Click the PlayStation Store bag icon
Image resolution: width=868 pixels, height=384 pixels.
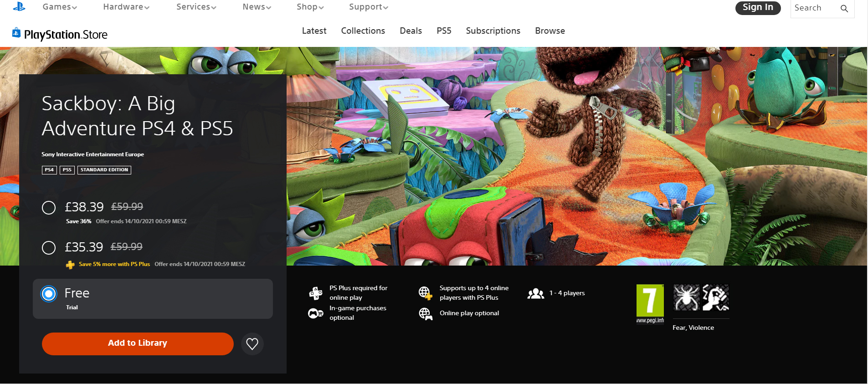(x=16, y=32)
